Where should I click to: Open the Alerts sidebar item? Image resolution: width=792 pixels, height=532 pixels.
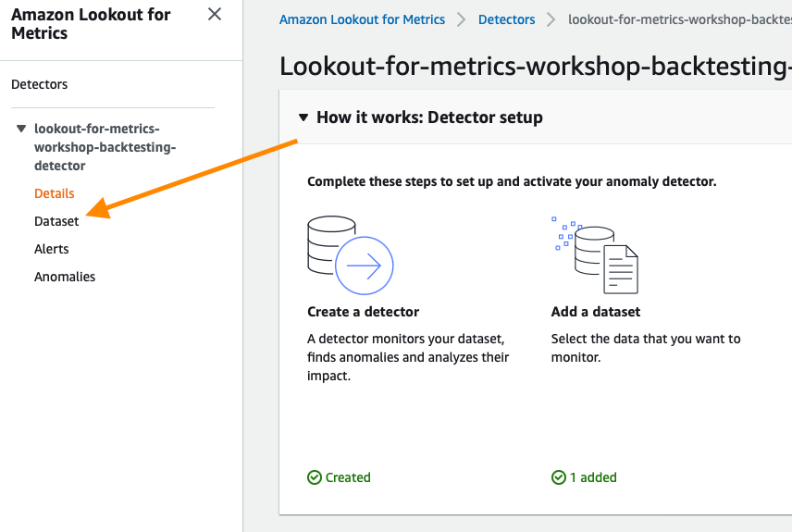pyautogui.click(x=52, y=249)
